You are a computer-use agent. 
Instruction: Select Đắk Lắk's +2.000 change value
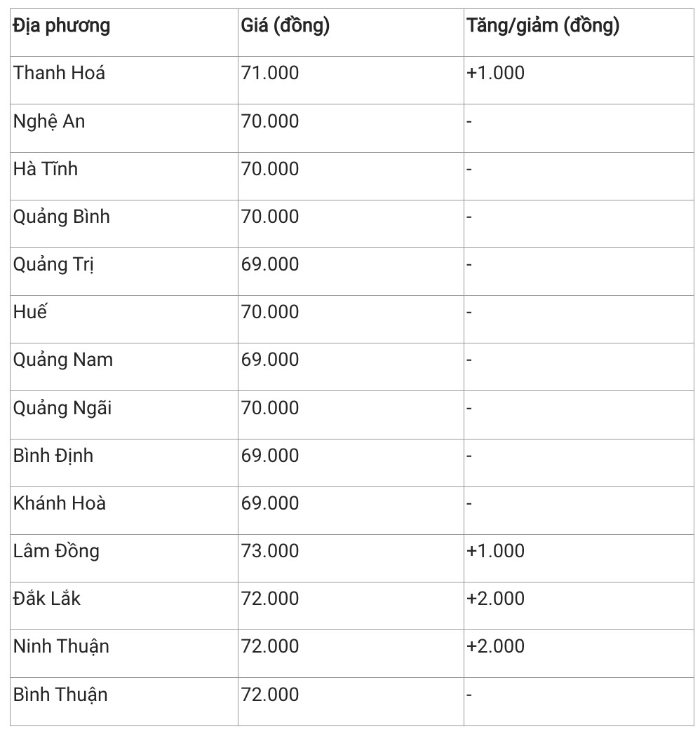pos(496,599)
